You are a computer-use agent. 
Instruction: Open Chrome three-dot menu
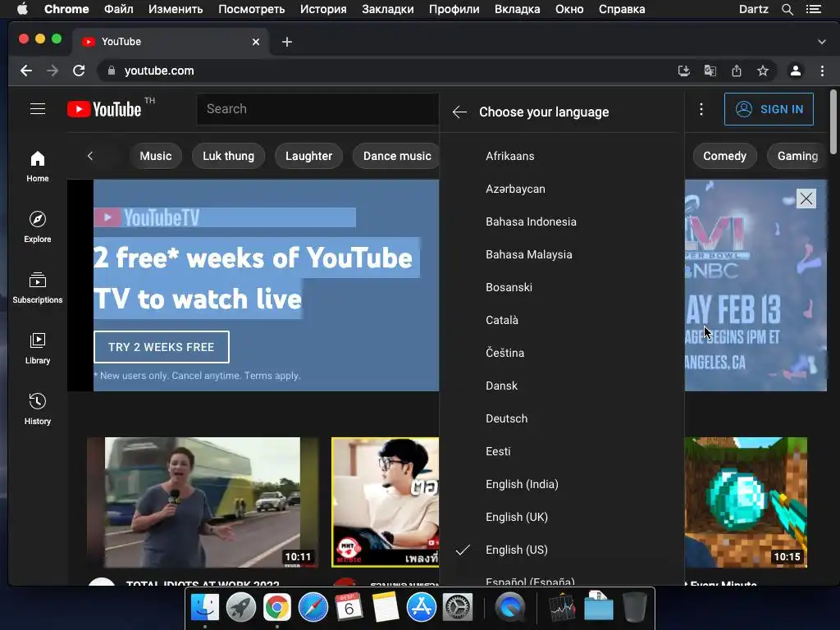click(822, 71)
